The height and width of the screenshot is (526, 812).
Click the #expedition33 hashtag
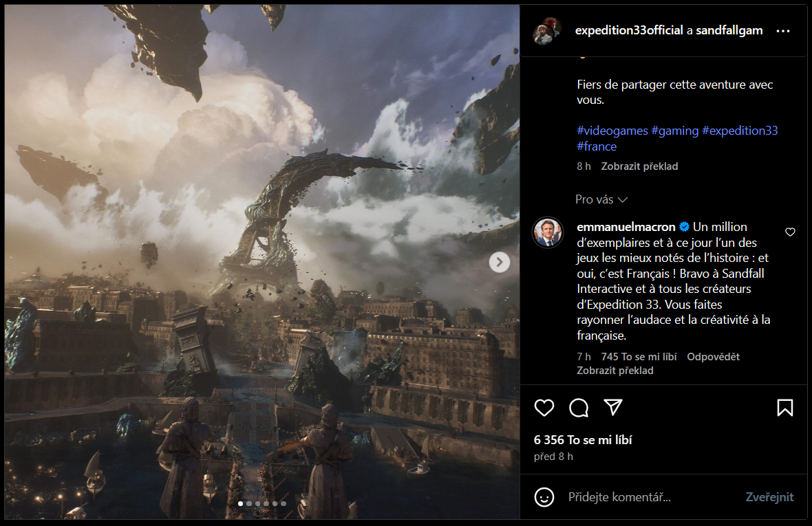tap(740, 131)
